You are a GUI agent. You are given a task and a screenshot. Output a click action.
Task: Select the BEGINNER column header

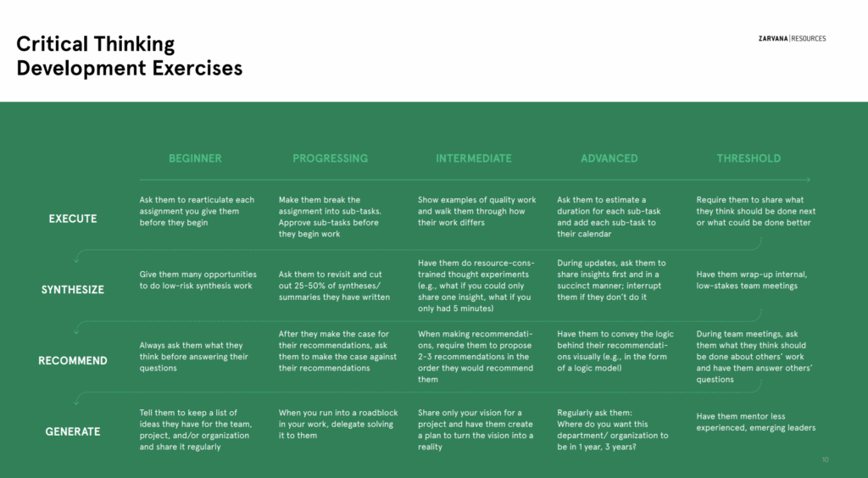[x=195, y=158]
